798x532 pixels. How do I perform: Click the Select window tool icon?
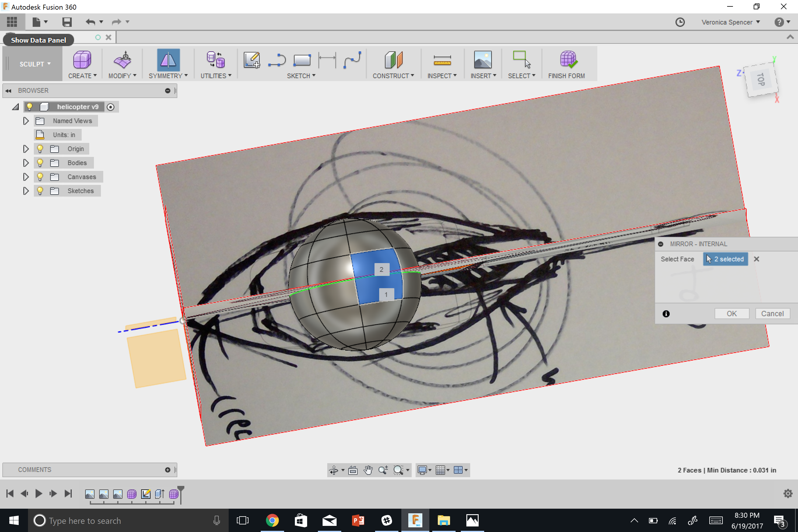click(x=521, y=60)
